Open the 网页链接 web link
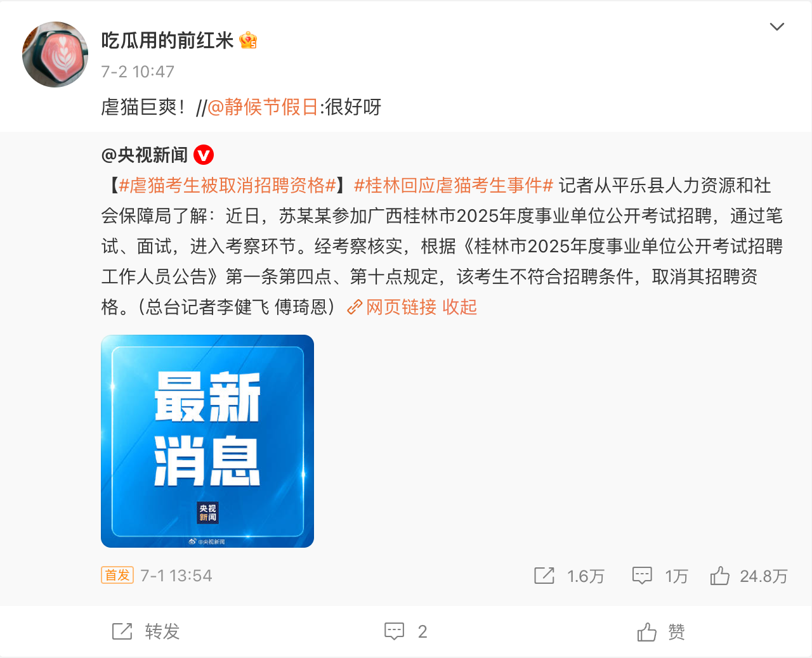The height and width of the screenshot is (658, 812). pyautogui.click(x=402, y=307)
